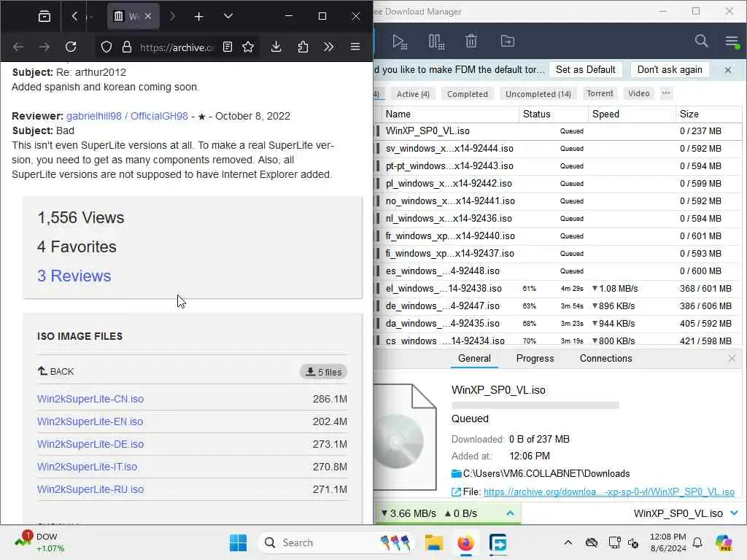Image resolution: width=747 pixels, height=560 pixels.
Task: Switch to General details tab
Action: [x=474, y=359]
